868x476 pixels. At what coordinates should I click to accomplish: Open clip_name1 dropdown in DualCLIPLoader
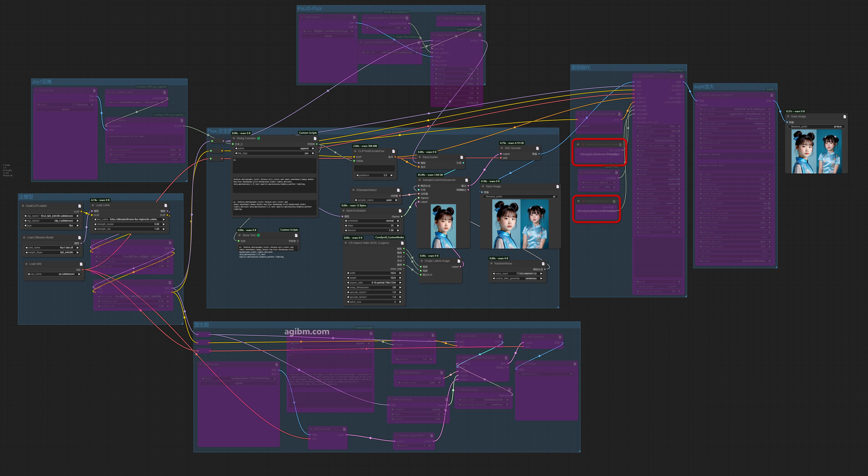(52, 216)
